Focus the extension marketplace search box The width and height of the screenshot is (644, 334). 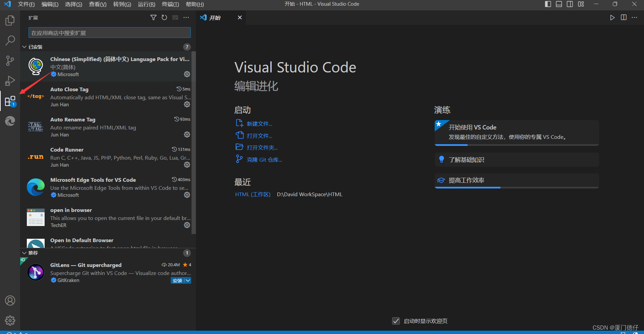click(109, 33)
